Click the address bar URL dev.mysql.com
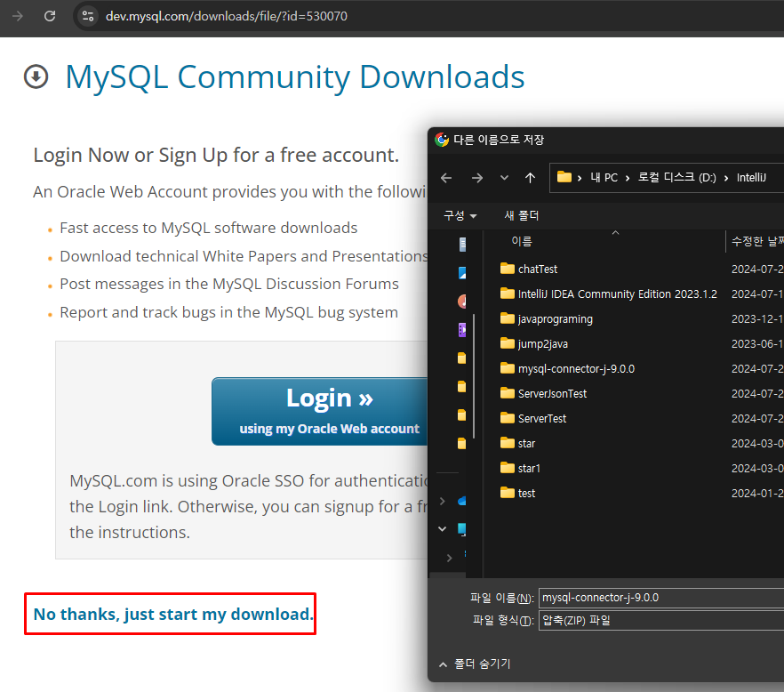The width and height of the screenshot is (784, 692). pyautogui.click(x=226, y=16)
